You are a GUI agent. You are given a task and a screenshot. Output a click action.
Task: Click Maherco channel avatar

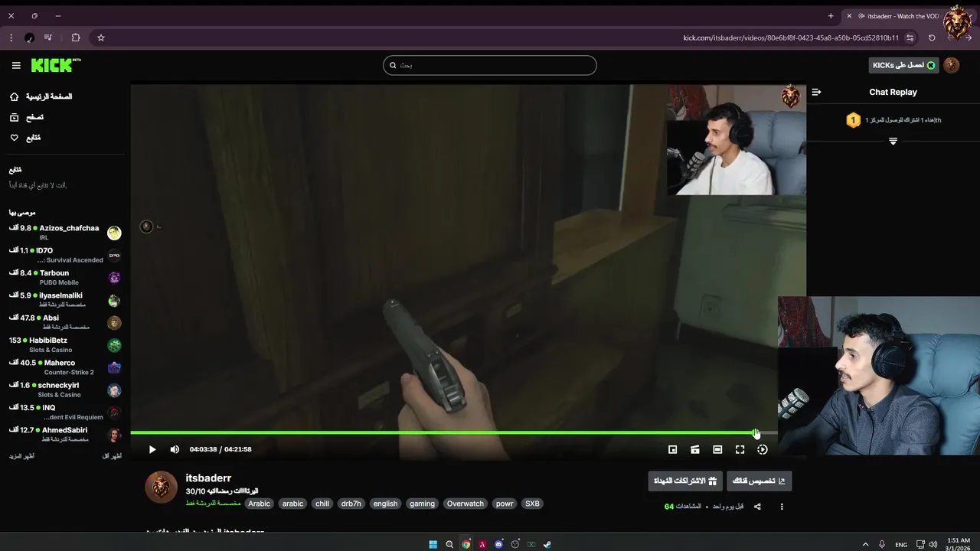[114, 367]
